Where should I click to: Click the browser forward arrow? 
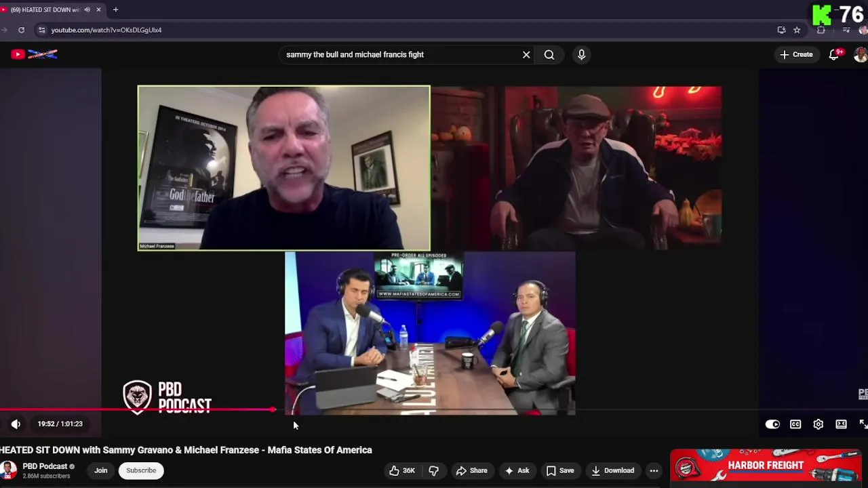click(x=3, y=30)
